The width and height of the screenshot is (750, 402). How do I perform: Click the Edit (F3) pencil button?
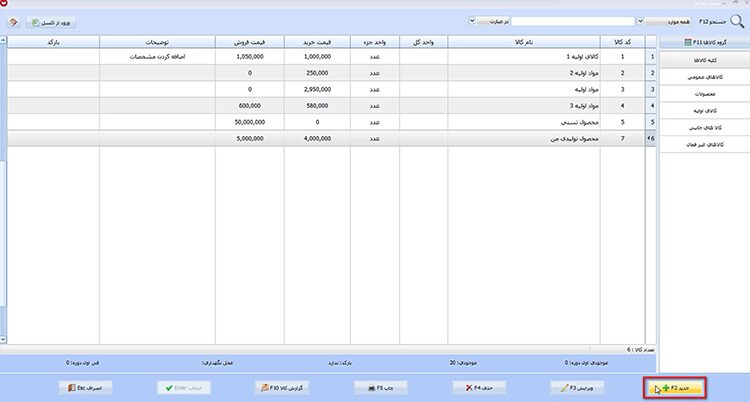577,388
